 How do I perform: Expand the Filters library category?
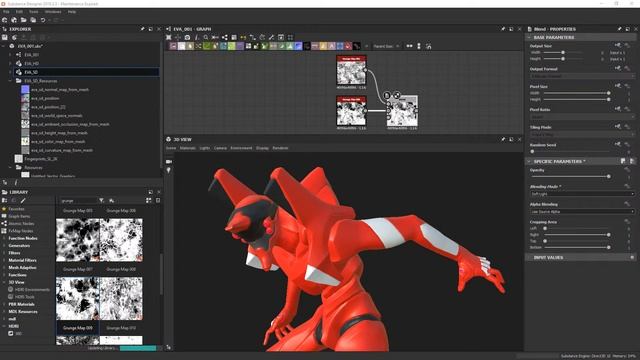click(x=4, y=253)
